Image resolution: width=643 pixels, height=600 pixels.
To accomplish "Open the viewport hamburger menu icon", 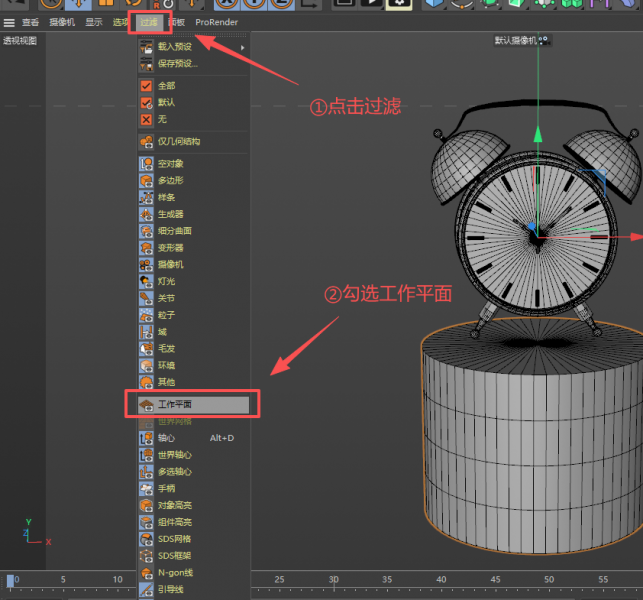I will tap(9, 23).
